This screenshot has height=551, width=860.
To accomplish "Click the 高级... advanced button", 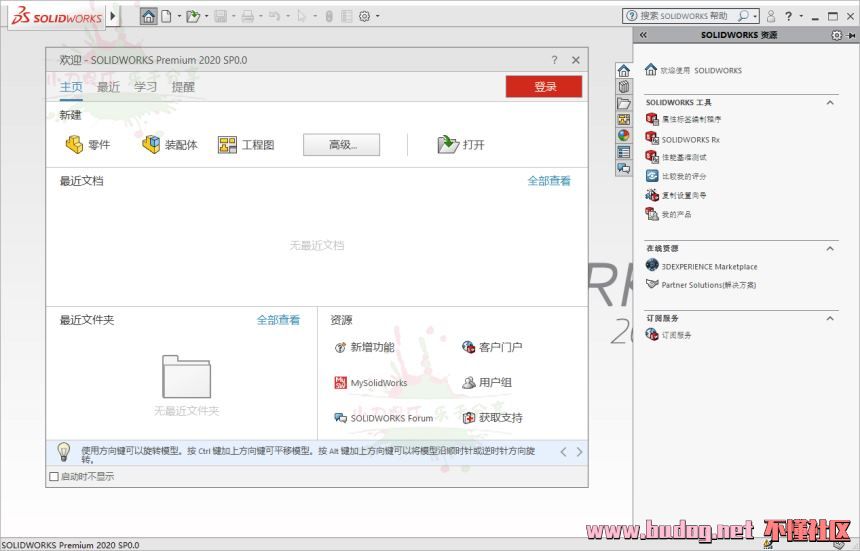I will click(x=342, y=145).
